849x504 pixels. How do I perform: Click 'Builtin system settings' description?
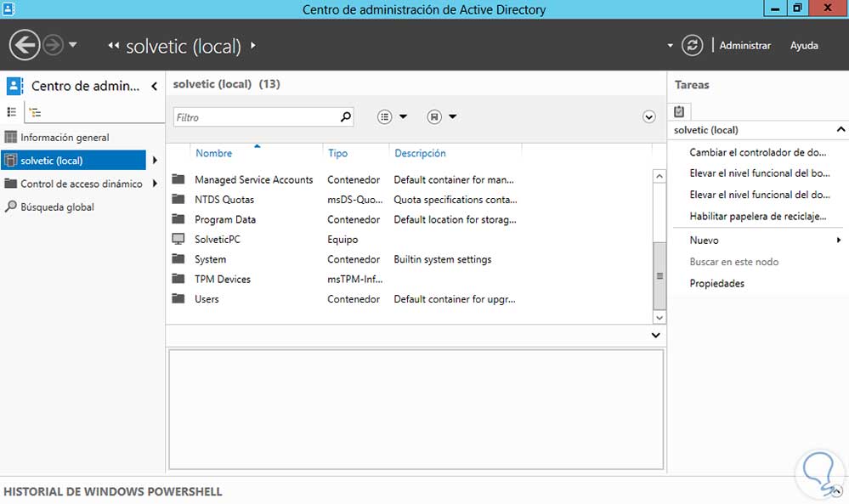(443, 259)
